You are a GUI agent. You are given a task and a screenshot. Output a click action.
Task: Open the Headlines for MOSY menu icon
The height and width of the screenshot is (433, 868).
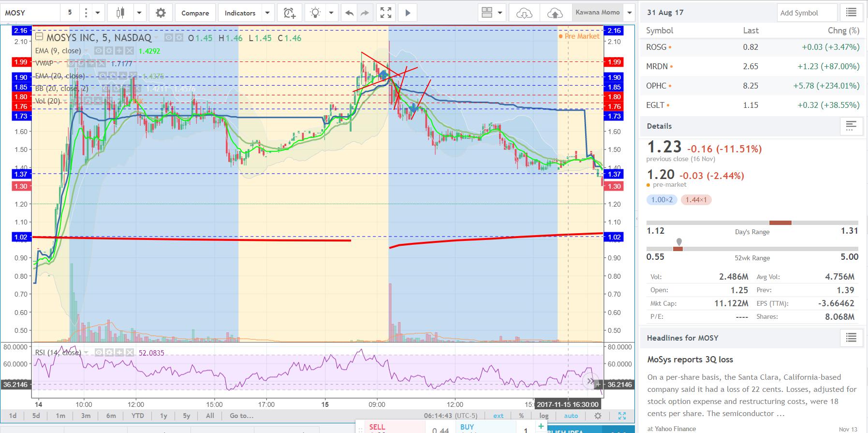click(x=851, y=338)
